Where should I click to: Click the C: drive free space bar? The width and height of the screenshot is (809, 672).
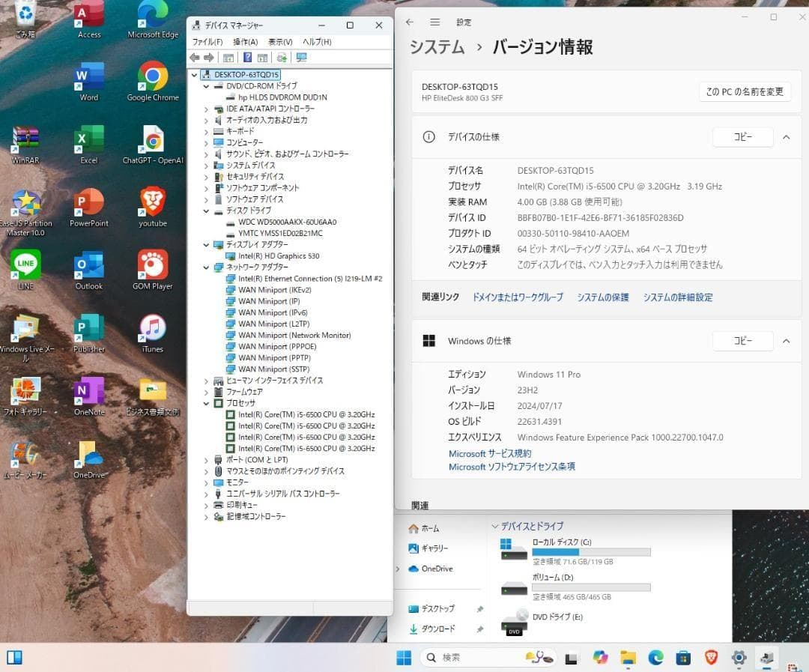[x=591, y=551]
